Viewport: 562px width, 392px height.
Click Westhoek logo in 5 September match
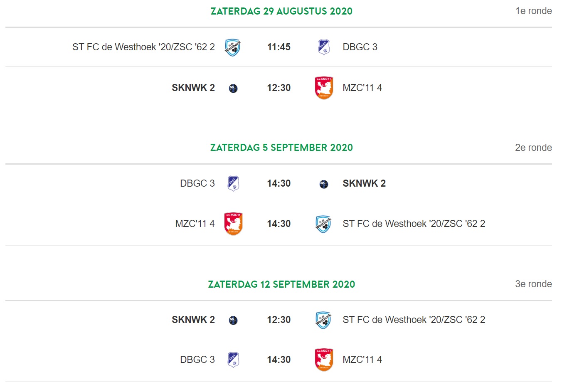pyautogui.click(x=323, y=224)
